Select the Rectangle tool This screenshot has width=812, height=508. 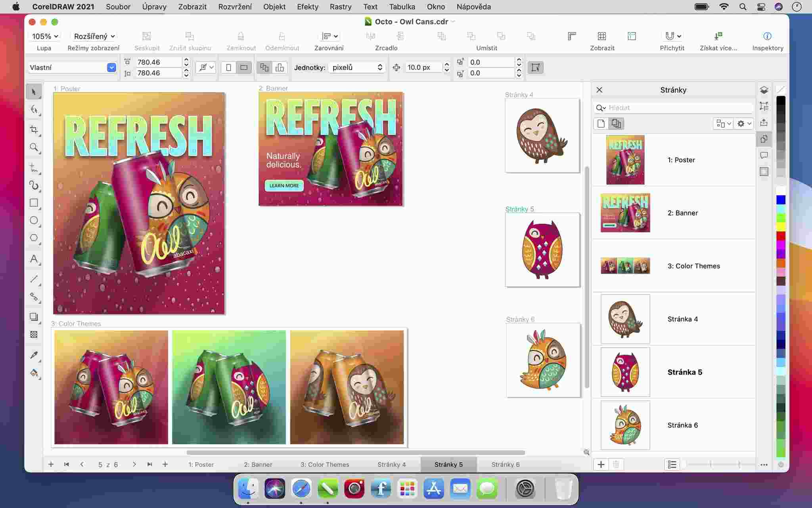coord(34,203)
